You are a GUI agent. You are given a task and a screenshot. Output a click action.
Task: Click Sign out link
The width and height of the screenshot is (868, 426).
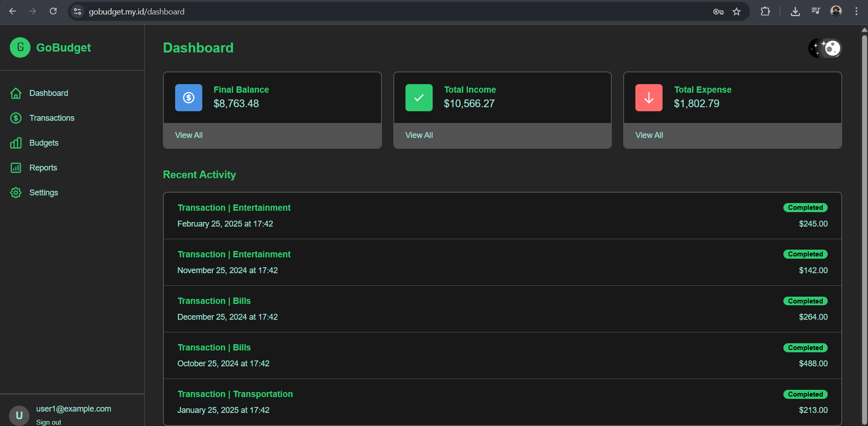48,422
